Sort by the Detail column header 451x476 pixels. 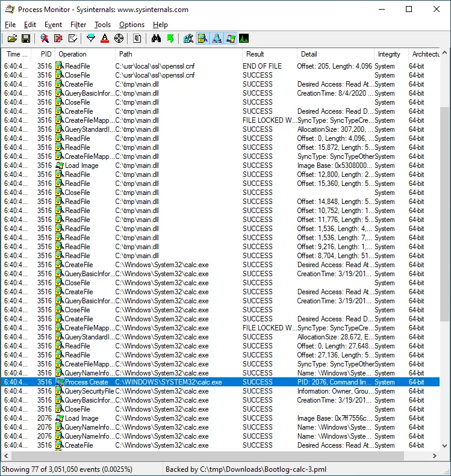(335, 54)
